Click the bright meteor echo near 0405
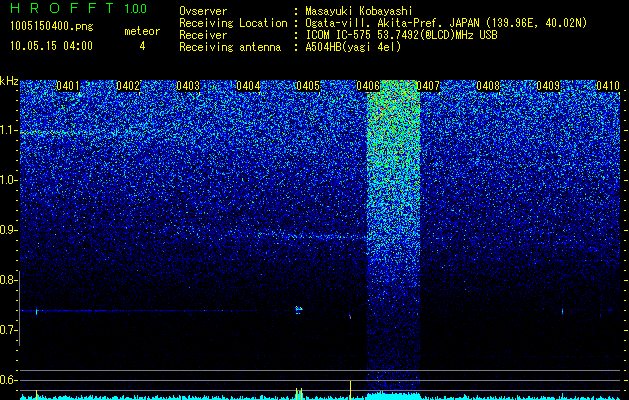The width and height of the screenshot is (629, 400). pyautogui.click(x=299, y=310)
